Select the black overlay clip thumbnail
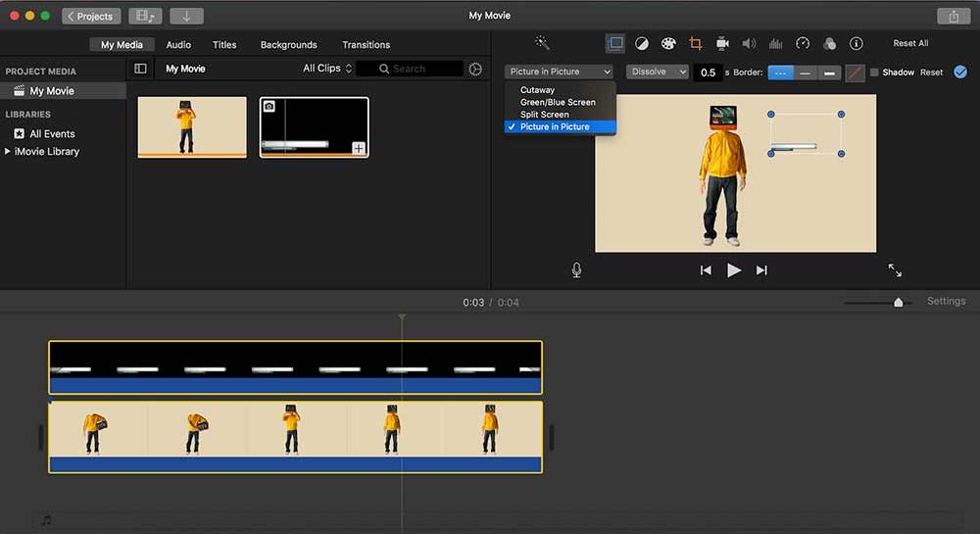This screenshot has width=980, height=534. [x=314, y=126]
